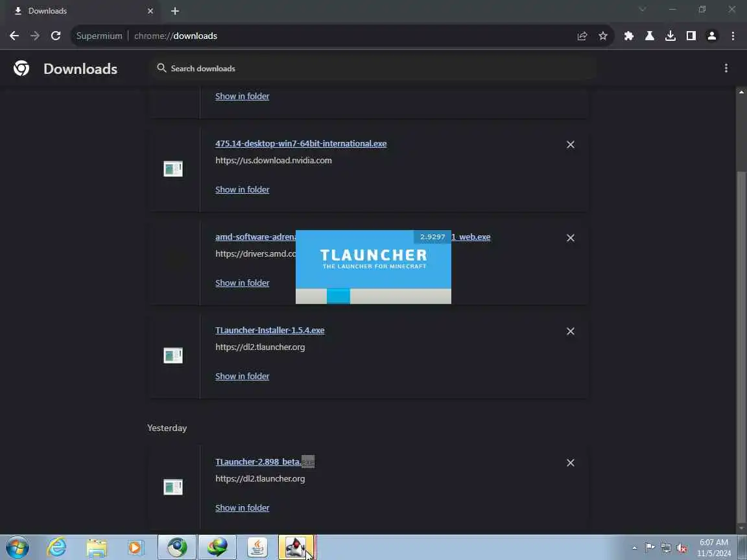Click the topmost Show in folder link
The image size is (747, 560).
(x=242, y=96)
